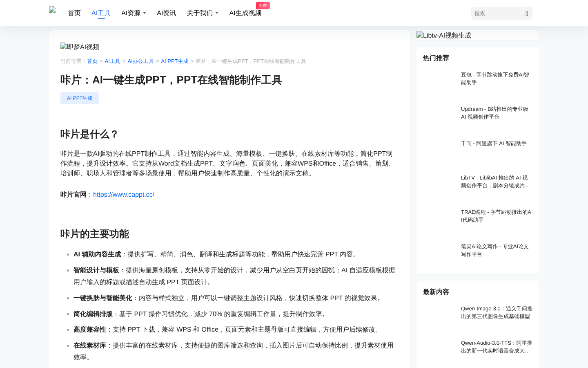Click the 免费 badge

[x=263, y=5]
